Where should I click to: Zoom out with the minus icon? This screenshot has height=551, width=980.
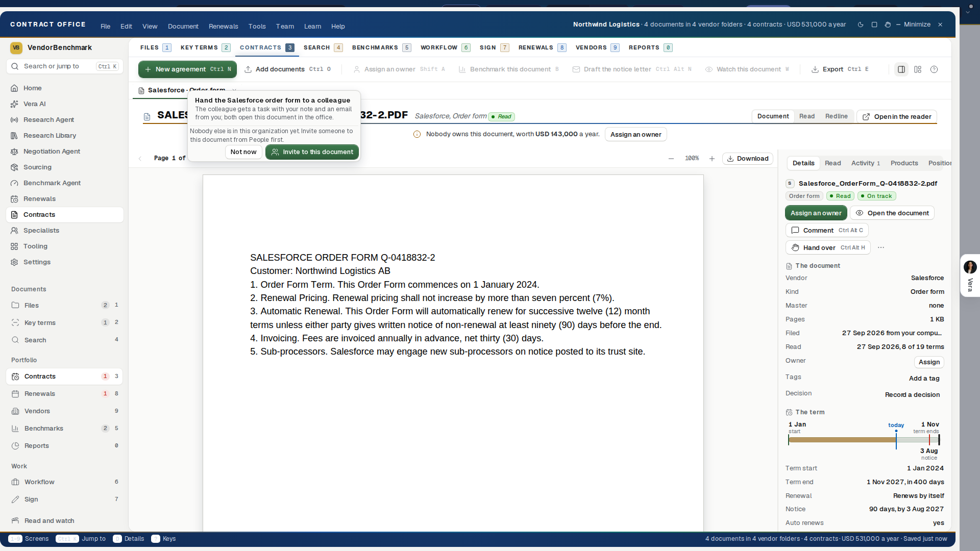tap(671, 159)
